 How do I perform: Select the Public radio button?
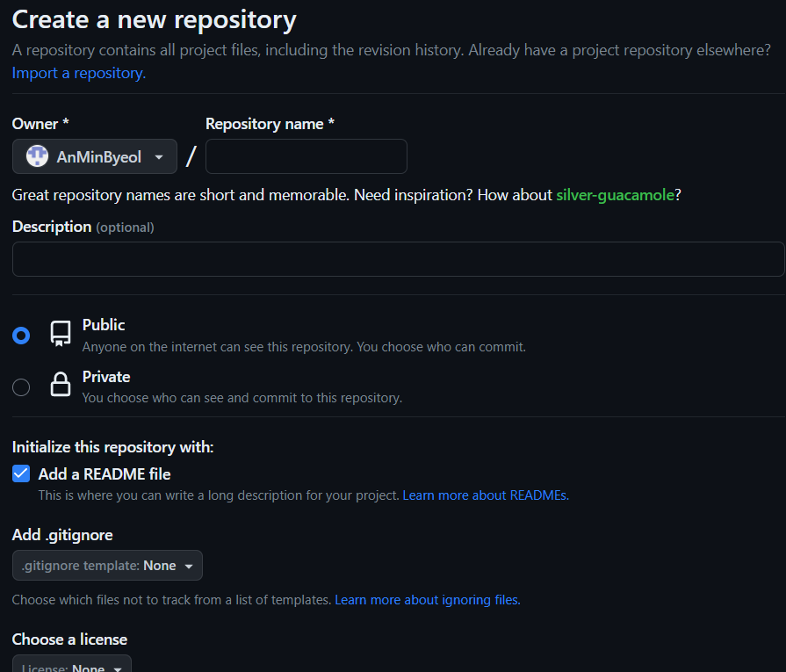pos(21,336)
